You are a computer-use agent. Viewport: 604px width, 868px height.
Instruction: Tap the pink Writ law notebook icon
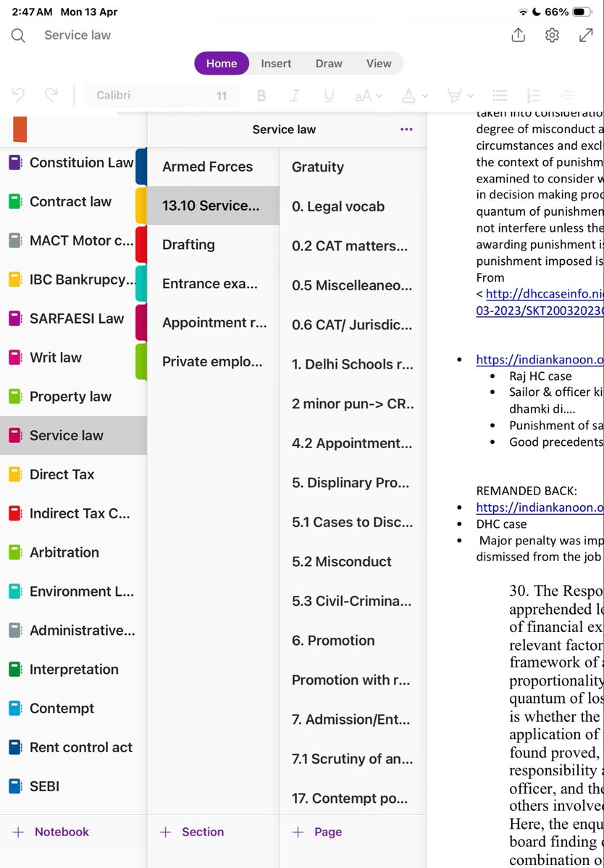(x=15, y=358)
